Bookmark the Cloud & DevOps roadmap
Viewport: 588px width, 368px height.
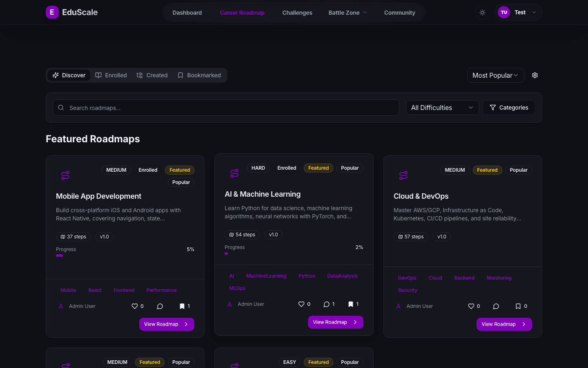click(x=518, y=306)
